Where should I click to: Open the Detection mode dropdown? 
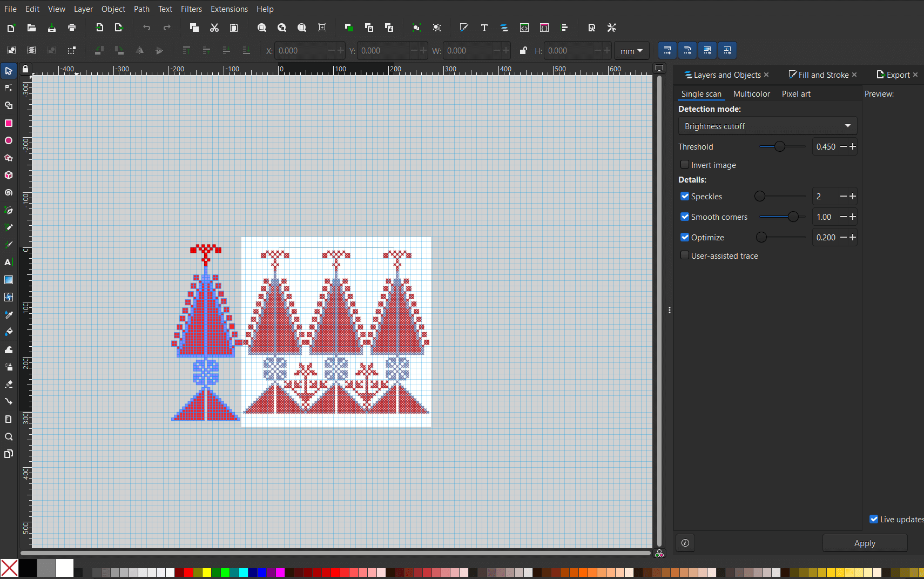[767, 126]
